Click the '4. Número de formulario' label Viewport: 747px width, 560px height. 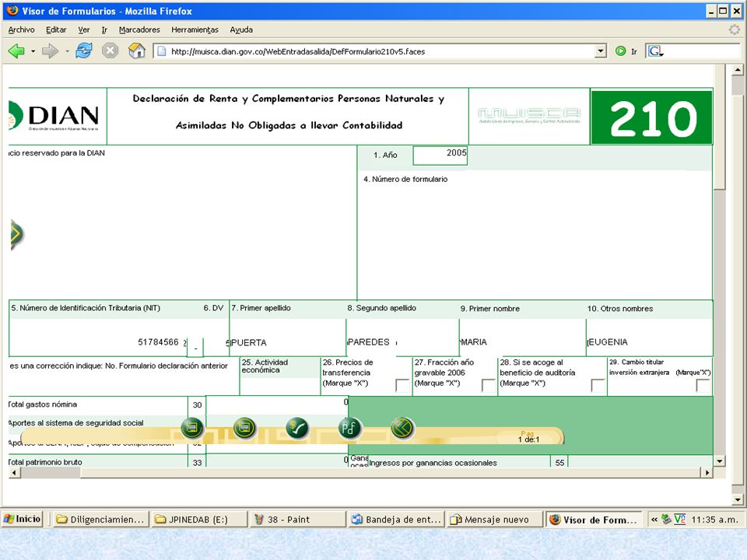tap(405, 179)
